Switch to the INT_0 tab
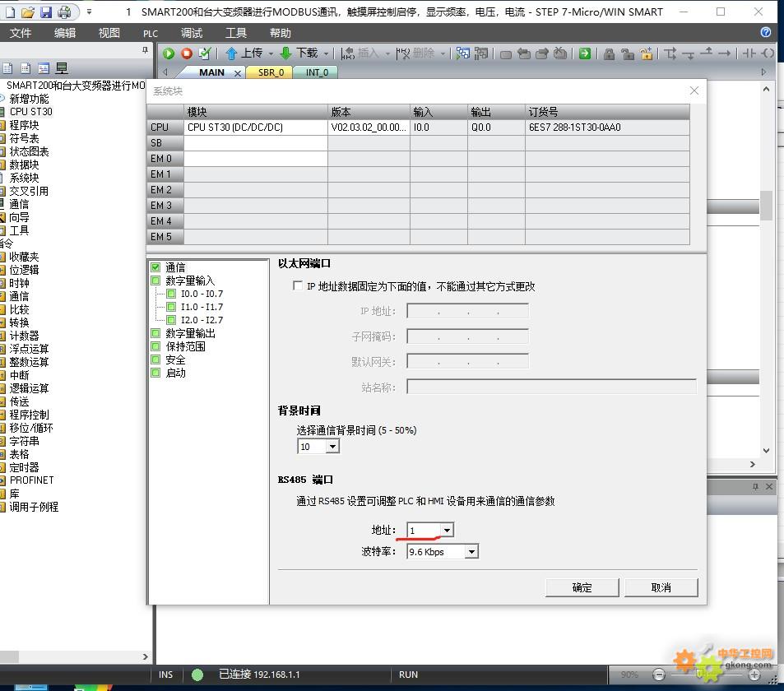 (317, 72)
